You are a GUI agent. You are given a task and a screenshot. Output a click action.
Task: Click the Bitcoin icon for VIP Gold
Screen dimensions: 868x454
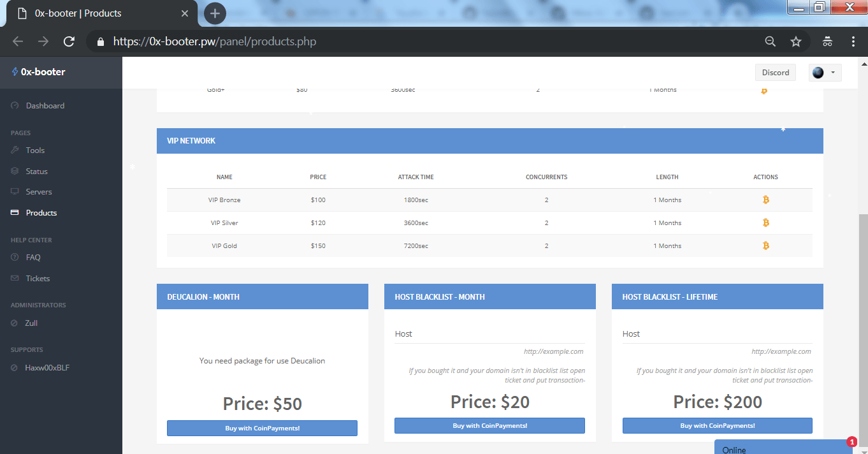(765, 246)
